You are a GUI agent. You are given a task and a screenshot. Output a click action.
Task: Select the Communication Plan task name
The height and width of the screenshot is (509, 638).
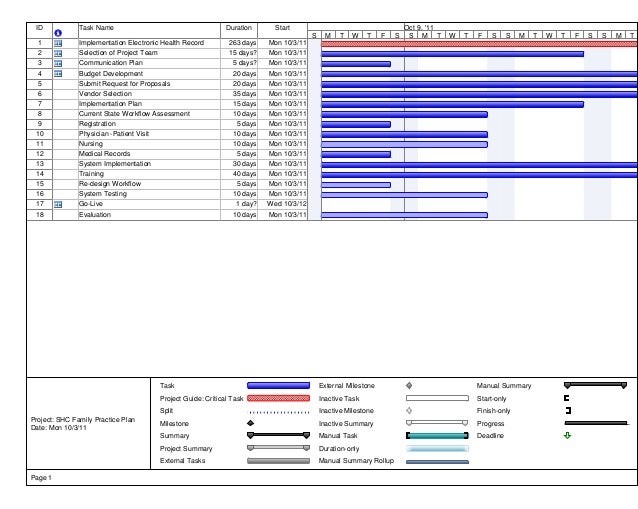(x=111, y=63)
